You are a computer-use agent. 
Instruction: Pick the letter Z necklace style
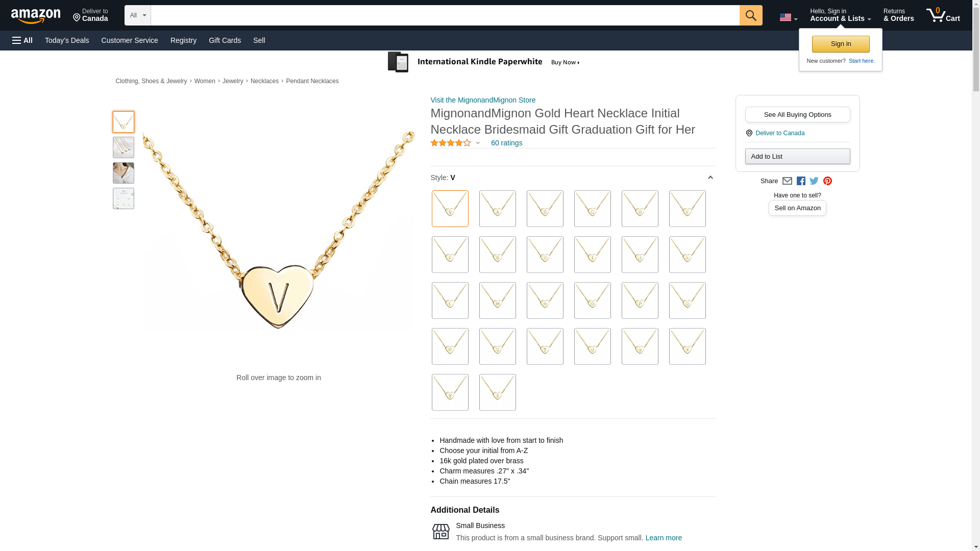point(497,392)
